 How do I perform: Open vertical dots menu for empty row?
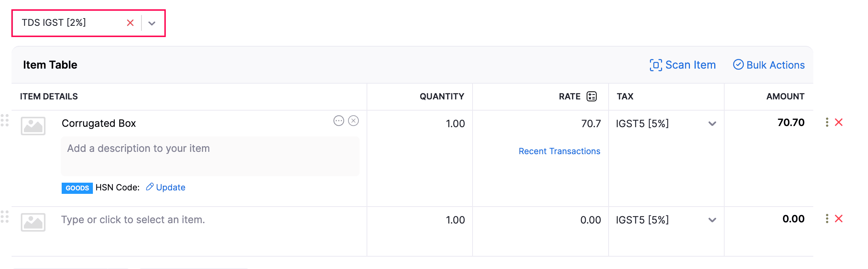tap(827, 219)
